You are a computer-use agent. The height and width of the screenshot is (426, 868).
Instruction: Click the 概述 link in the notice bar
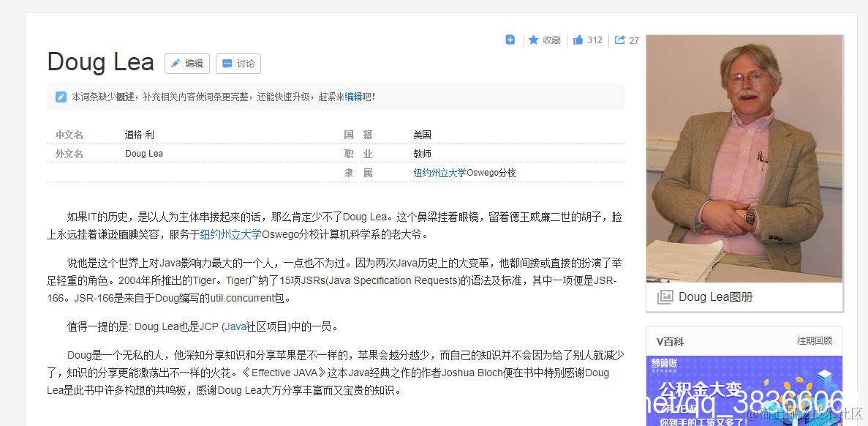point(125,96)
